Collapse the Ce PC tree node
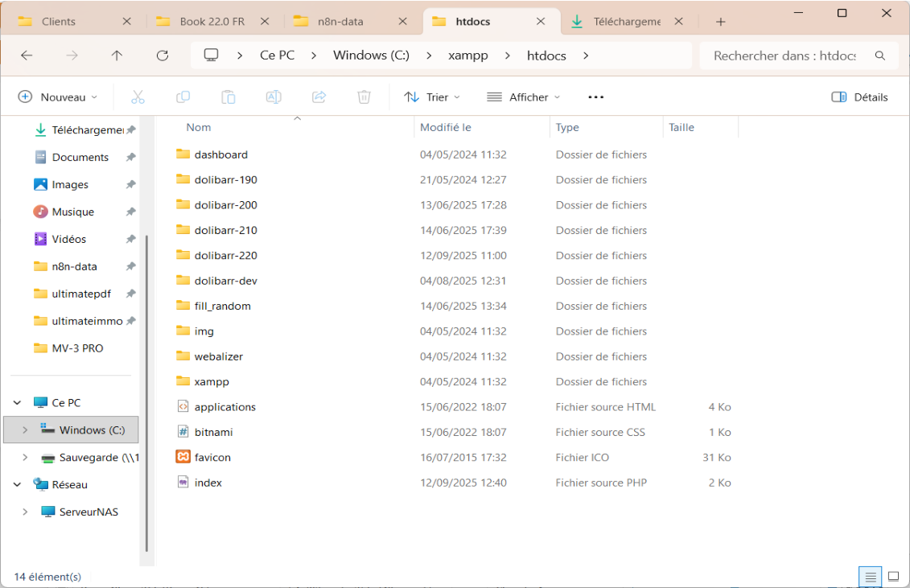 tap(18, 403)
